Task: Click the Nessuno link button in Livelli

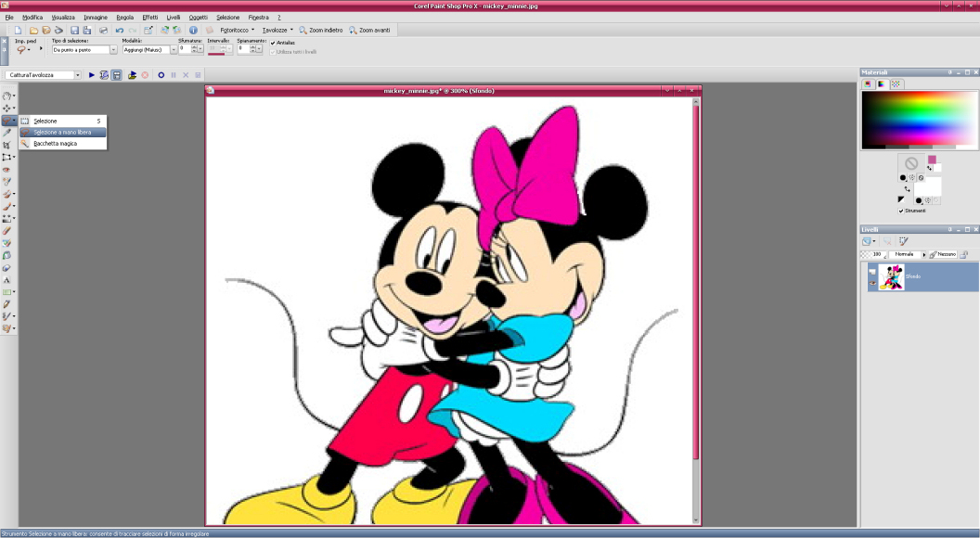Action: (943, 254)
